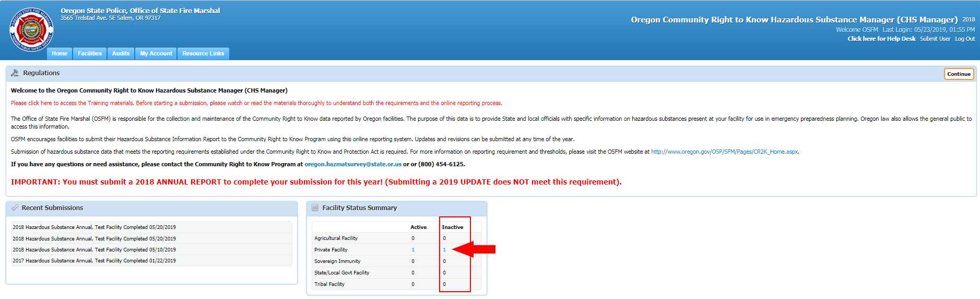
Task: Open the Resource Links tab
Action: coord(203,53)
